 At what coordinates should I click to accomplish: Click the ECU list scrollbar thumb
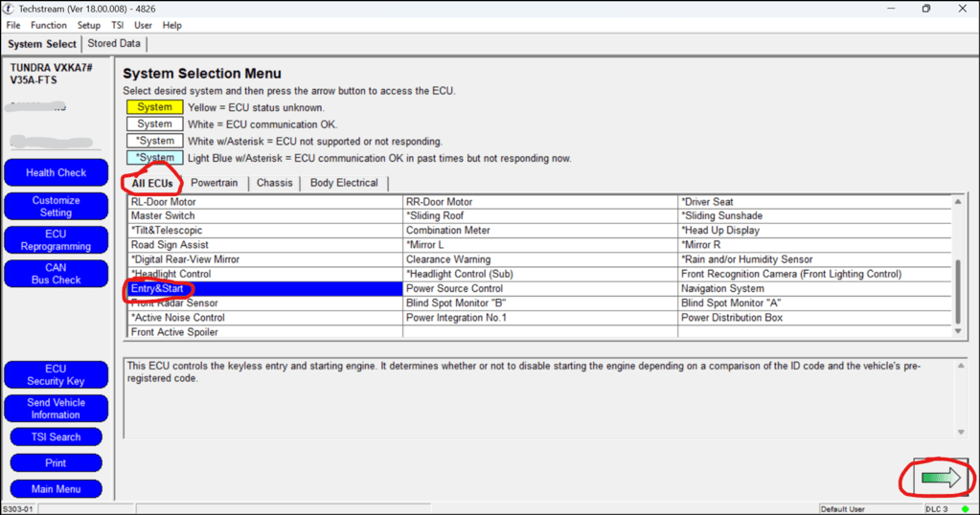[x=958, y=292]
